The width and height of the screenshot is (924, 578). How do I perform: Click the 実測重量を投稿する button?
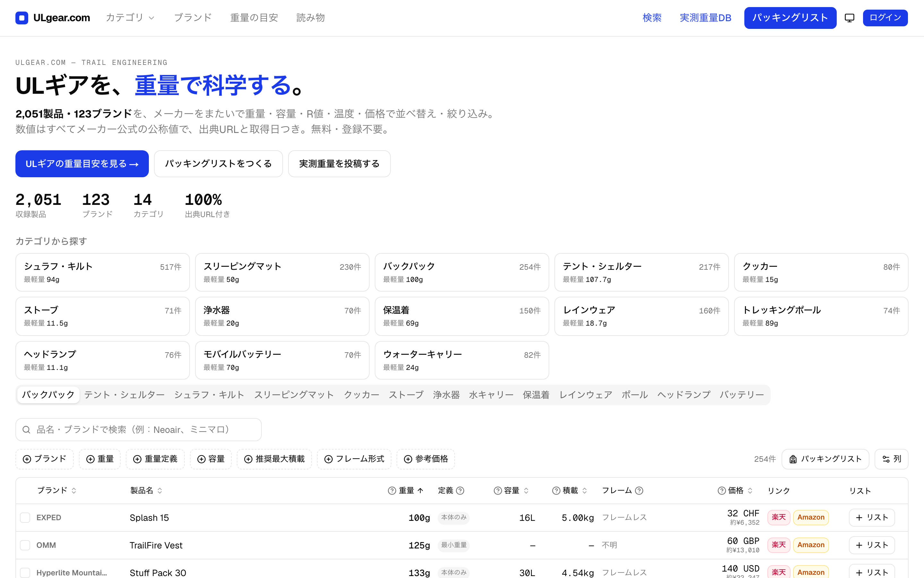339,164
